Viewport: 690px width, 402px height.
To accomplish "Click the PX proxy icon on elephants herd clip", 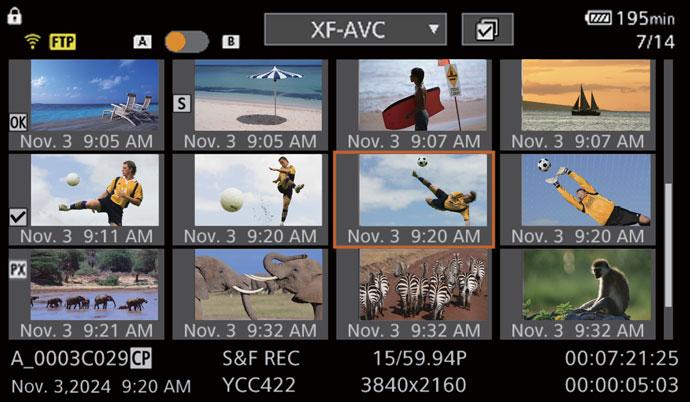I will [18, 270].
